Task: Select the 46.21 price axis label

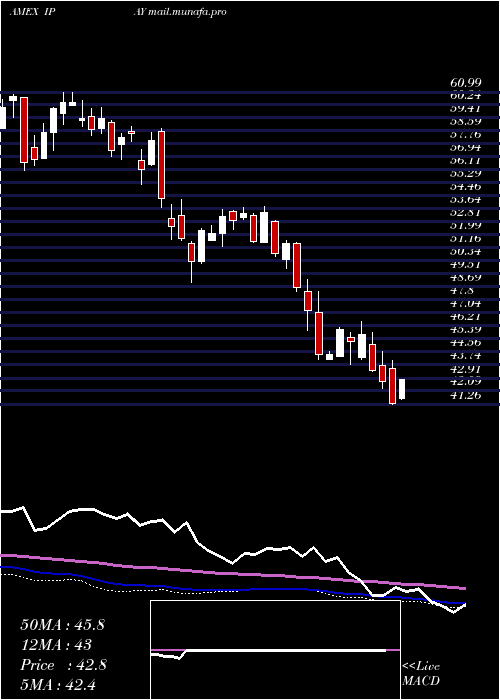Action: 465,317
